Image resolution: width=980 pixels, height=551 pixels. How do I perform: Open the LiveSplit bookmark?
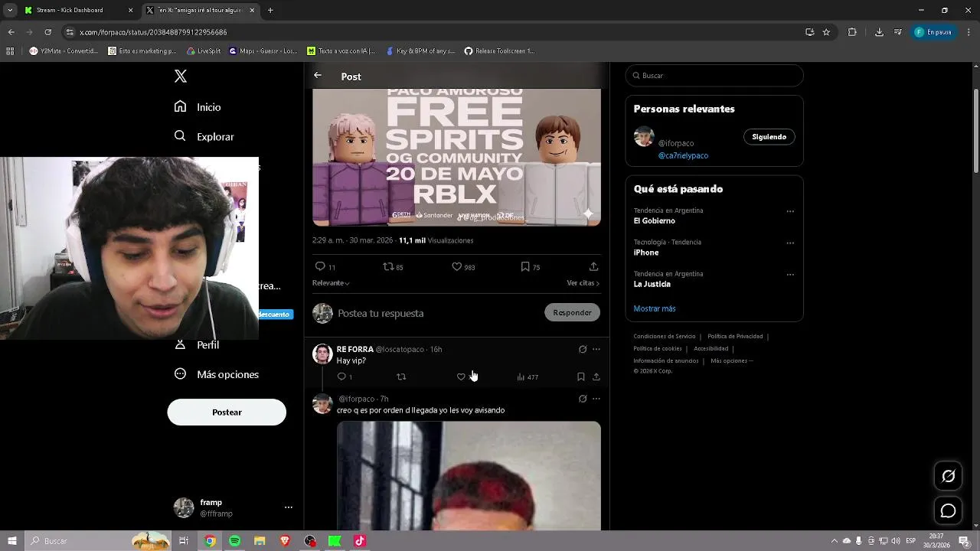(x=204, y=51)
